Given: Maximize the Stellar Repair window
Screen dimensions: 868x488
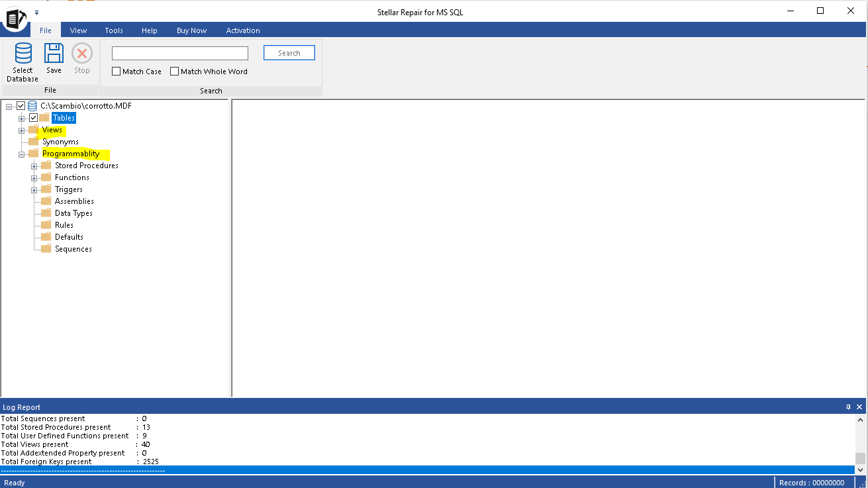Looking at the screenshot, I should 820,11.
